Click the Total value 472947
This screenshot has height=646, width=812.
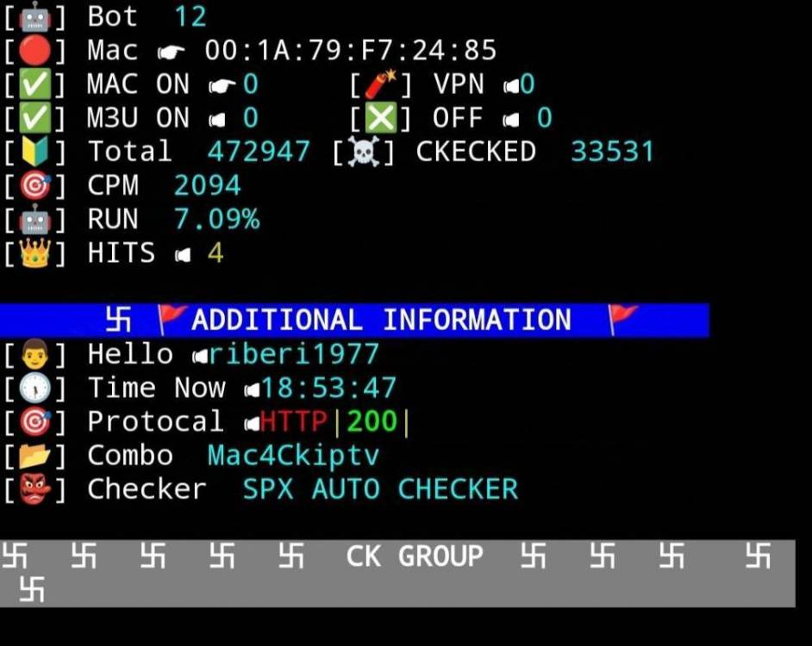(259, 152)
